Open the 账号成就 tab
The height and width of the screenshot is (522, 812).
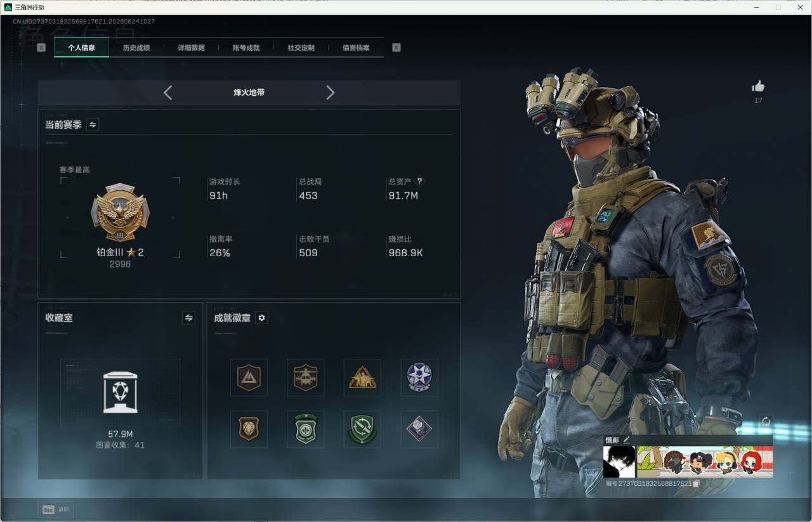246,48
